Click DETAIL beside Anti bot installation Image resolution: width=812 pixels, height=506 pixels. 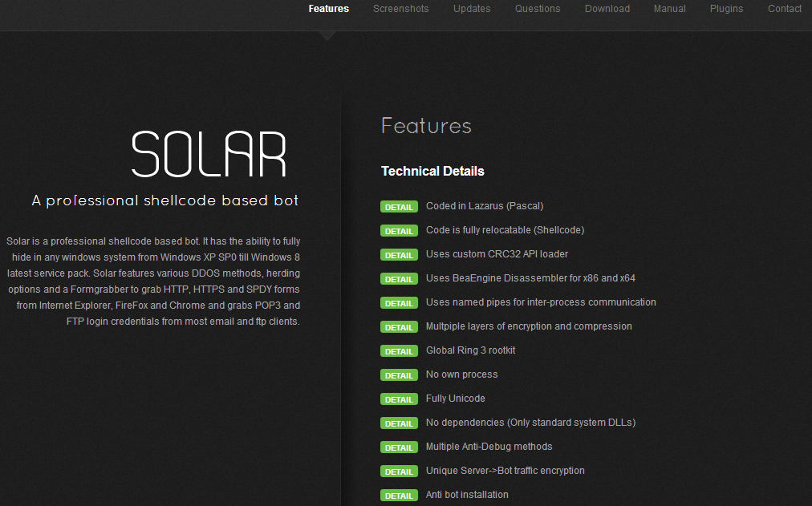coord(399,496)
